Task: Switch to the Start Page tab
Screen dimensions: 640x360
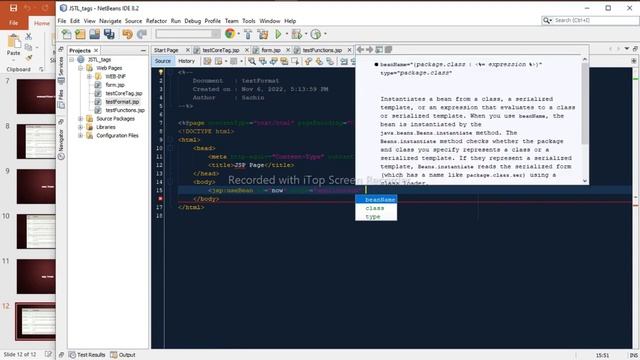Action: coord(166,50)
